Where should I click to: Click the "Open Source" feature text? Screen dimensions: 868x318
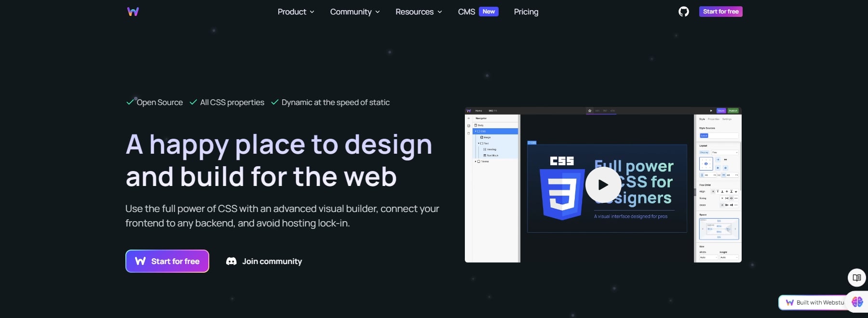coord(160,102)
